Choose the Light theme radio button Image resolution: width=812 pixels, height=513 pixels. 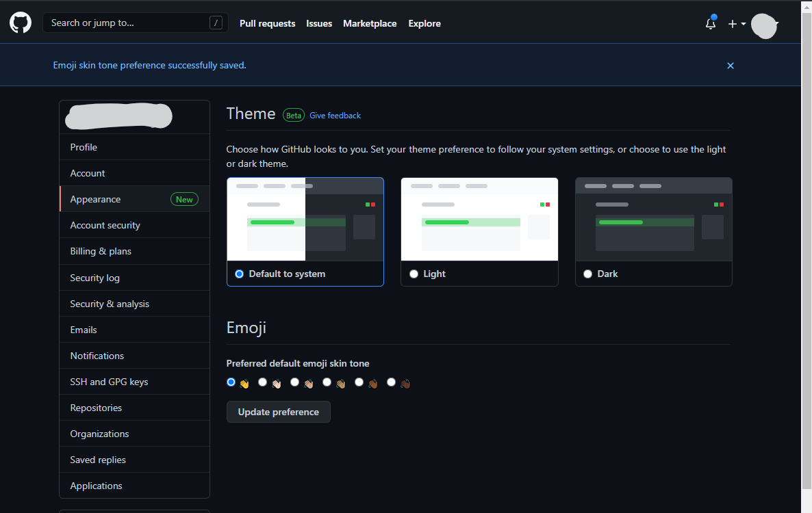pyautogui.click(x=414, y=274)
